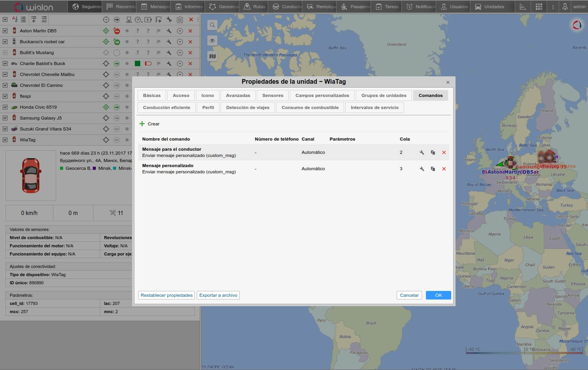Expand the Aston Martin DB5 circled-arrow dropdown

click(x=180, y=31)
